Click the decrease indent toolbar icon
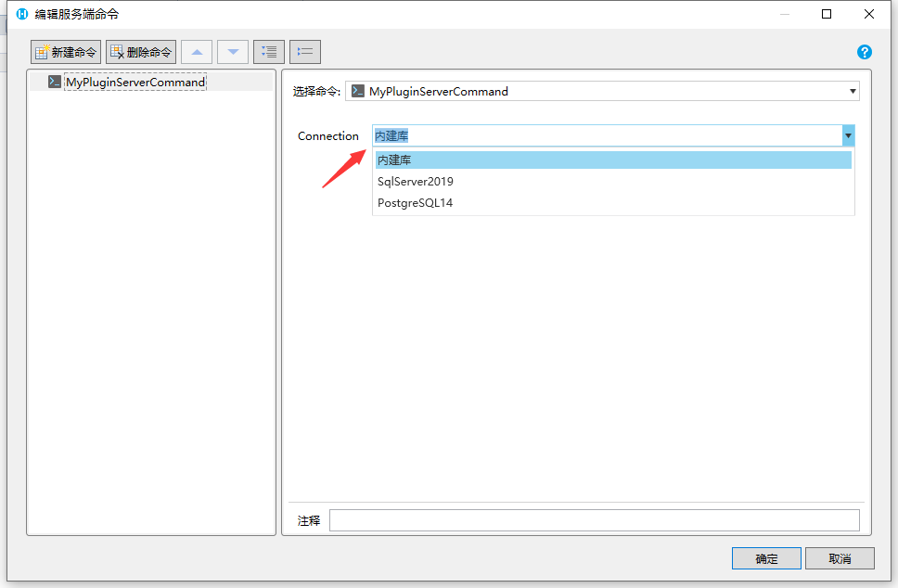 [305, 52]
